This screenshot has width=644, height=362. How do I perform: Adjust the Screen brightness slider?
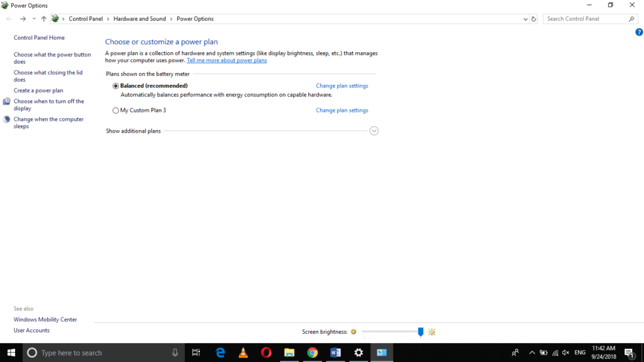tap(420, 331)
